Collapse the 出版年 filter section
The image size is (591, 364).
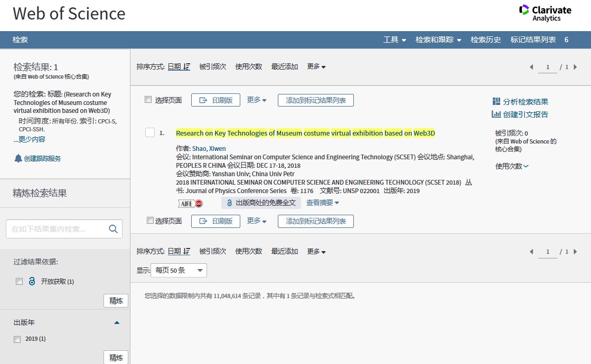(117, 323)
